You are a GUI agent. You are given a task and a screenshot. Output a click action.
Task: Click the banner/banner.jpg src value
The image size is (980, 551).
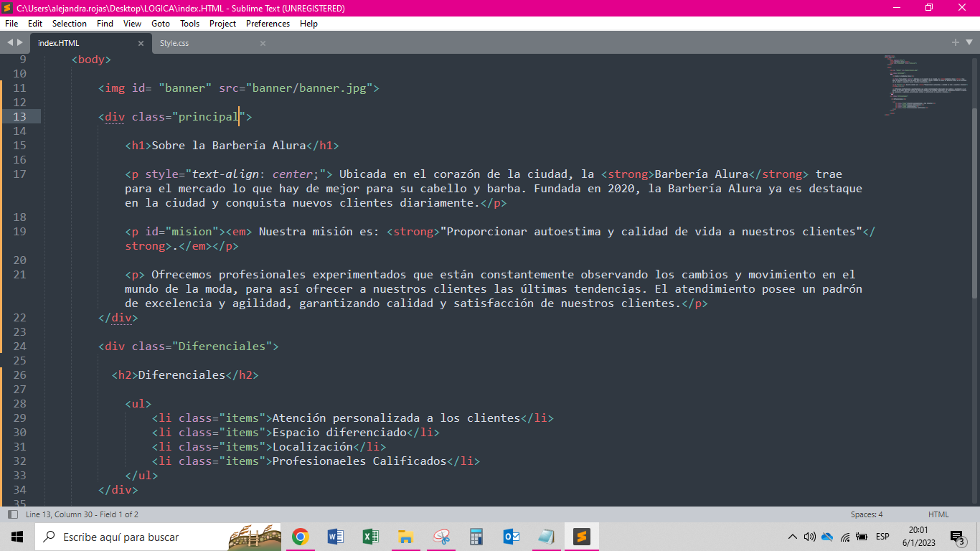pyautogui.click(x=308, y=88)
